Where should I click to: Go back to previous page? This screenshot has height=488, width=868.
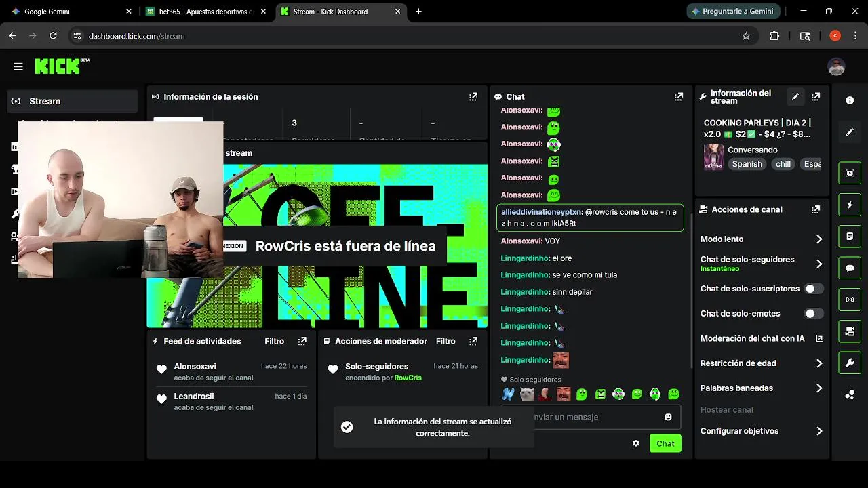12,36
